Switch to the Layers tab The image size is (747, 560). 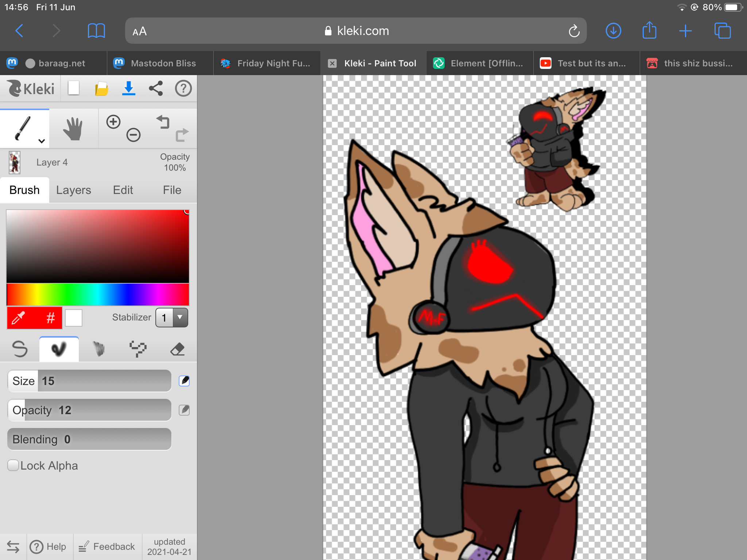[74, 190]
